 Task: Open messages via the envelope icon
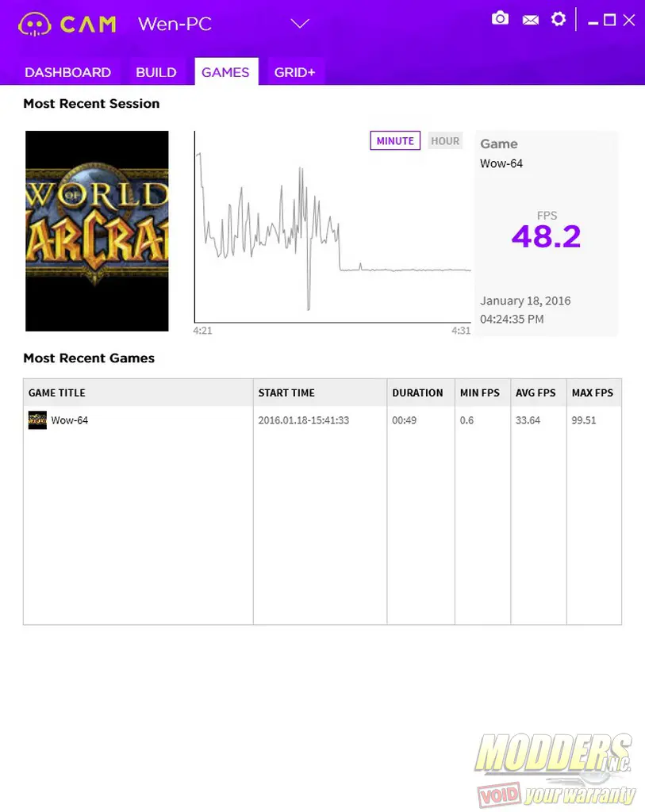531,20
